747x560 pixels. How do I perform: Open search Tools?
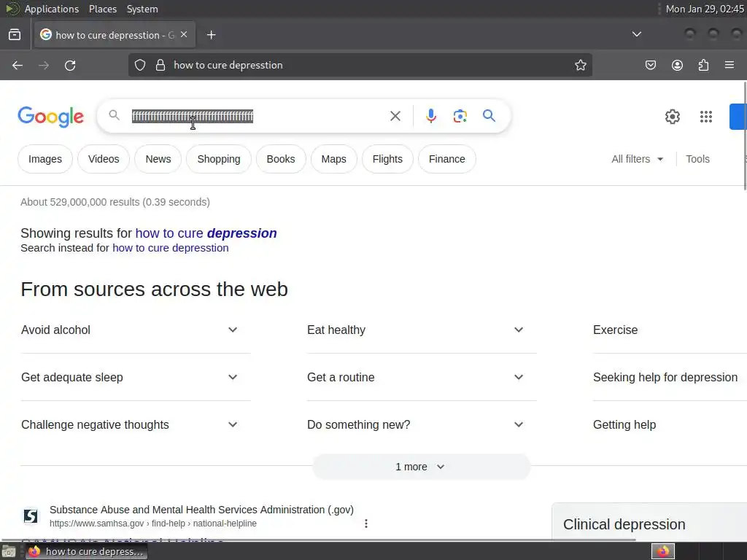click(697, 159)
